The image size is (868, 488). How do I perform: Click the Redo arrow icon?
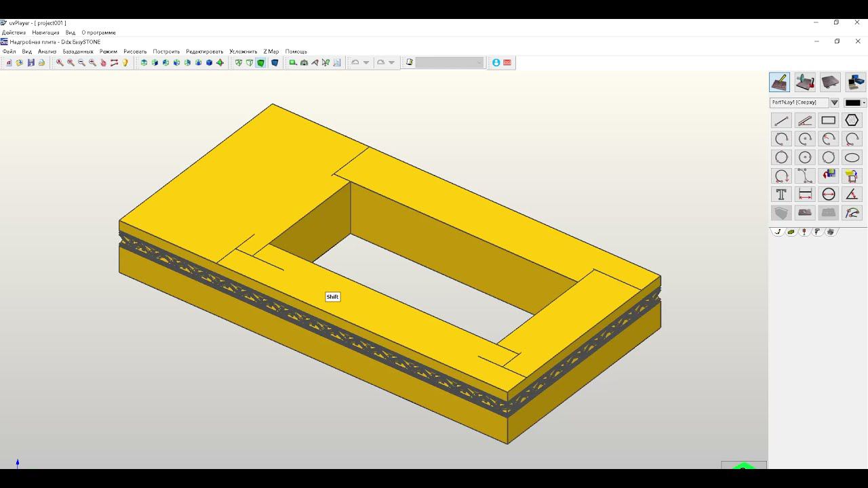point(380,62)
